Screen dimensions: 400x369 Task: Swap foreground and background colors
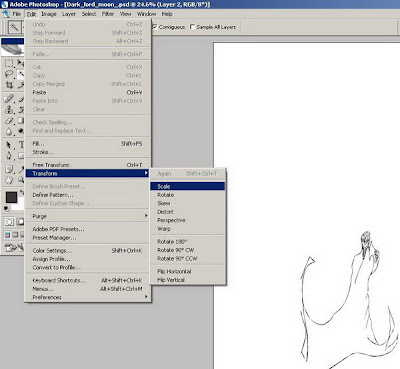(x=22, y=193)
